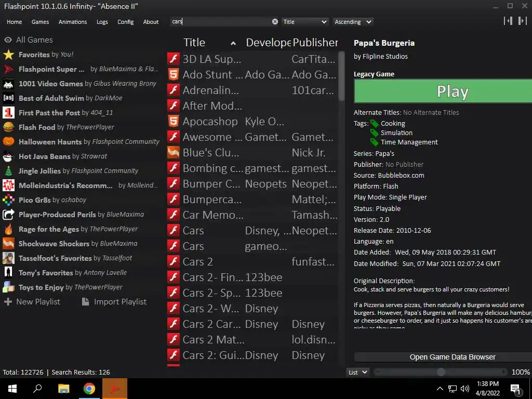Click the Halloween Haunts pumpkin icon
This screenshot has width=532, height=399.
pyautogui.click(x=8, y=142)
